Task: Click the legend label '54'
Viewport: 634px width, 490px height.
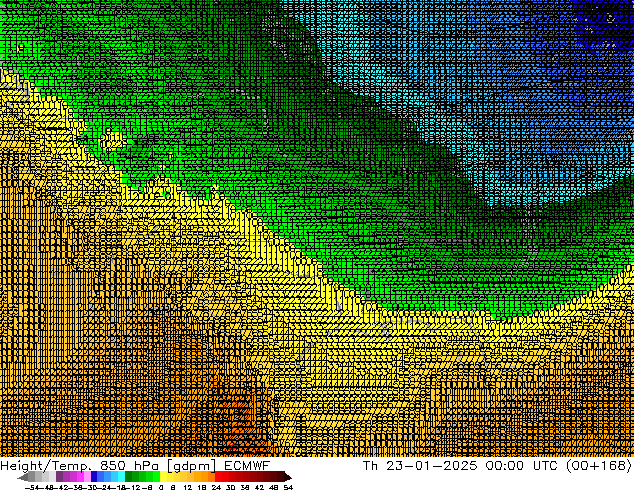Action: 288,487
